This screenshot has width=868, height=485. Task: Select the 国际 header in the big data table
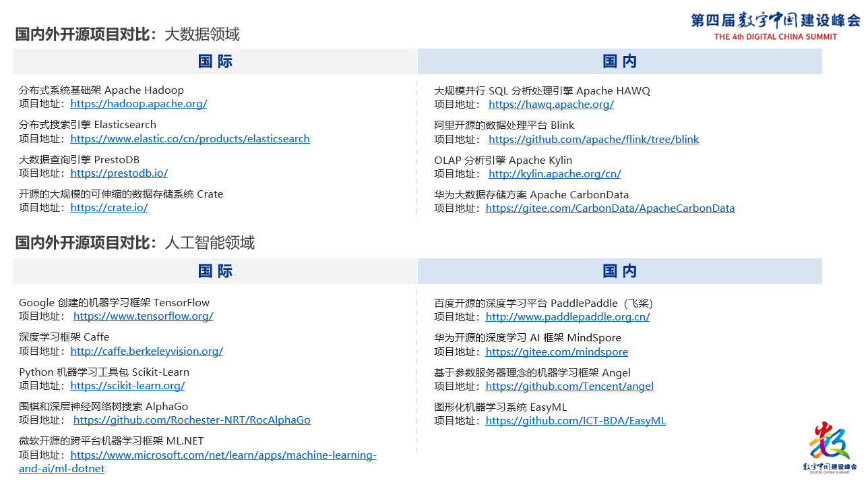pyautogui.click(x=215, y=61)
